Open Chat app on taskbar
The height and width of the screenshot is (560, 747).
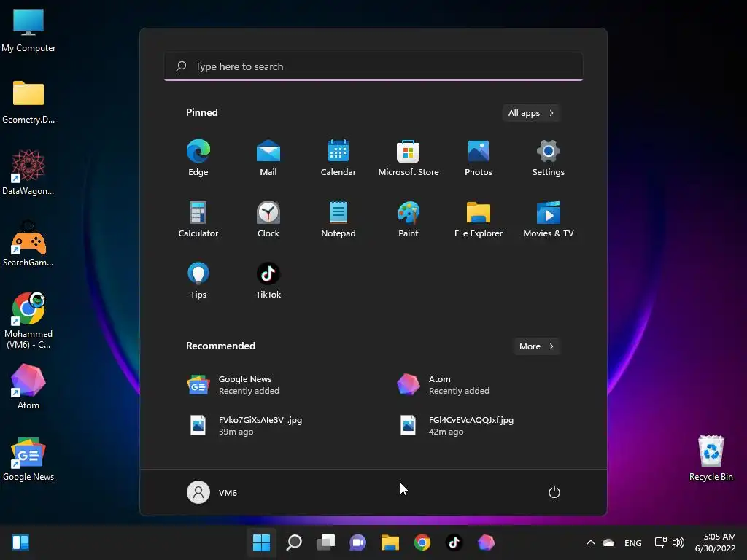tap(357, 542)
